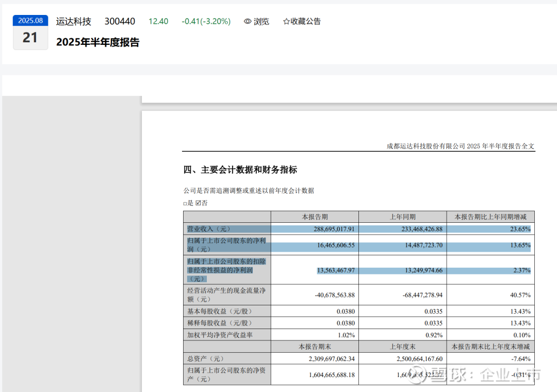Click the star icon to favorite the announcement
This screenshot has width=557, height=392.
pos(286,22)
